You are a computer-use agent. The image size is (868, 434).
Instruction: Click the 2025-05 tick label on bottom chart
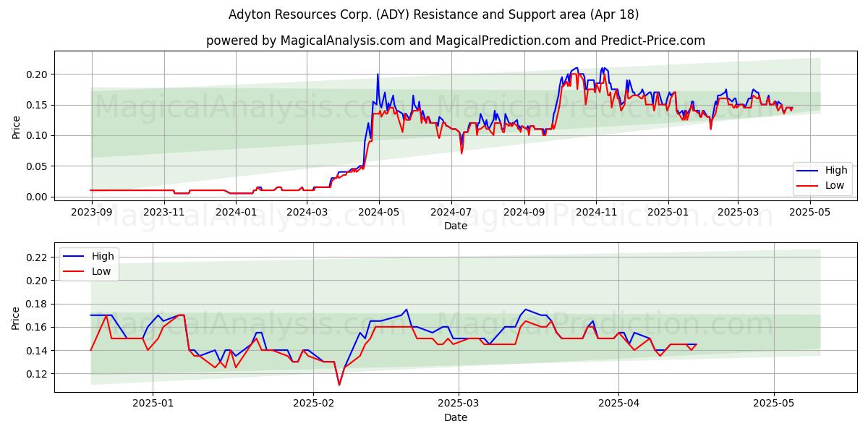pos(774,404)
